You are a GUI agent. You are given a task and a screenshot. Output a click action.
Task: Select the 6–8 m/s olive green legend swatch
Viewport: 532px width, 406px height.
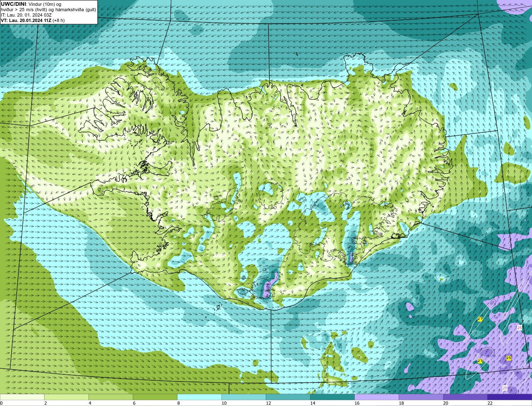155,397
